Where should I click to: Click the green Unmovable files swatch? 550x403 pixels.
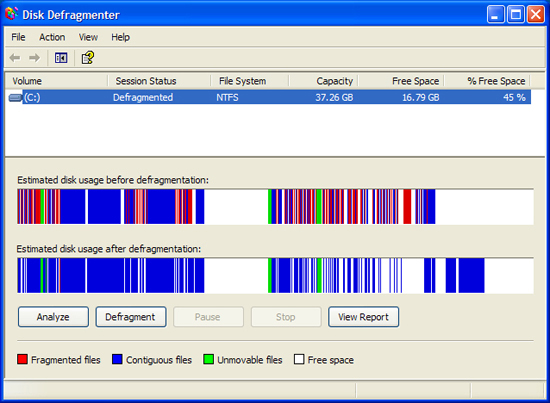point(208,359)
